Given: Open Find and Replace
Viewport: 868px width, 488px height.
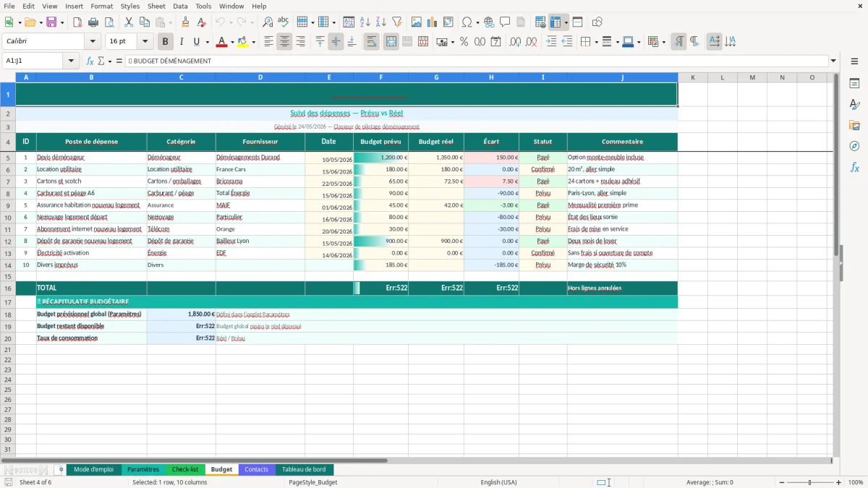Looking at the screenshot, I should tap(268, 22).
